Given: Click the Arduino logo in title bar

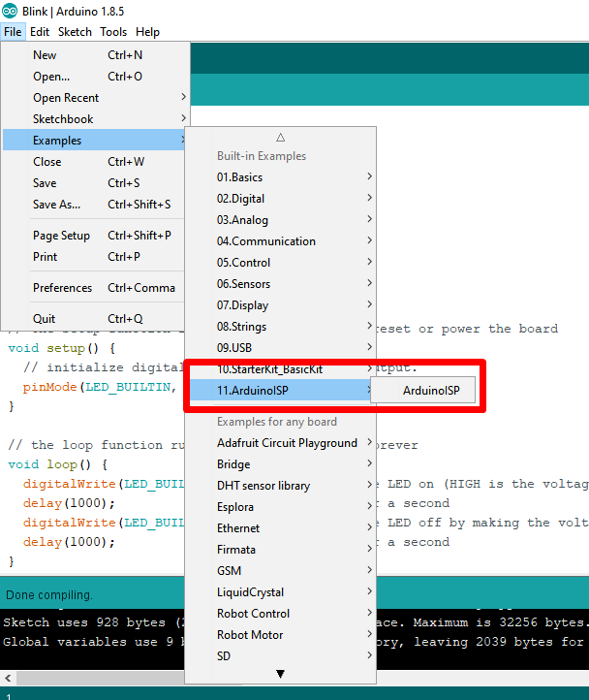Looking at the screenshot, I should point(10,11).
